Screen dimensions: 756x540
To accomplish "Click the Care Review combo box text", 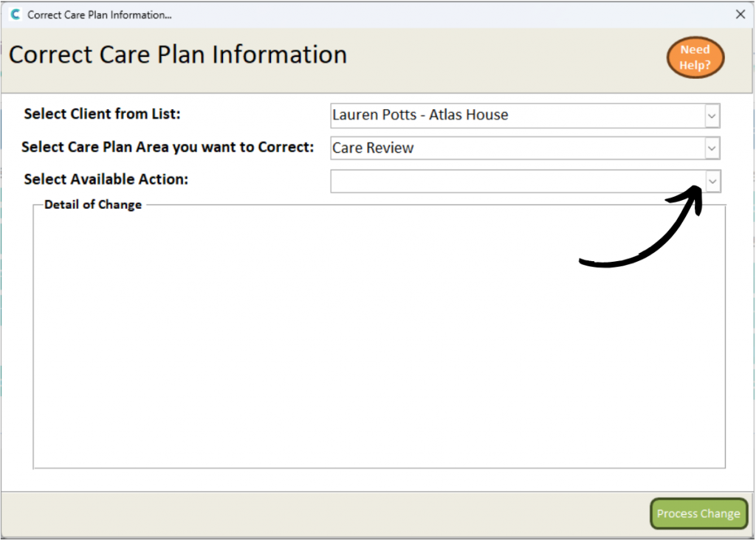I will [373, 148].
